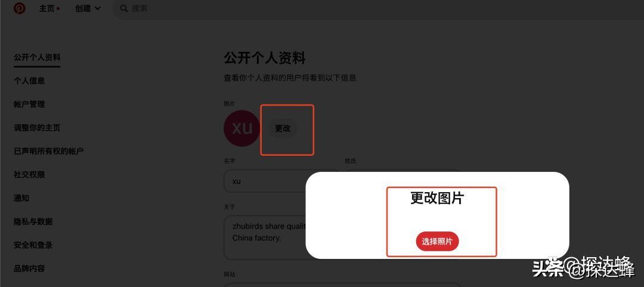Open 帐户管理 settings section

click(29, 104)
